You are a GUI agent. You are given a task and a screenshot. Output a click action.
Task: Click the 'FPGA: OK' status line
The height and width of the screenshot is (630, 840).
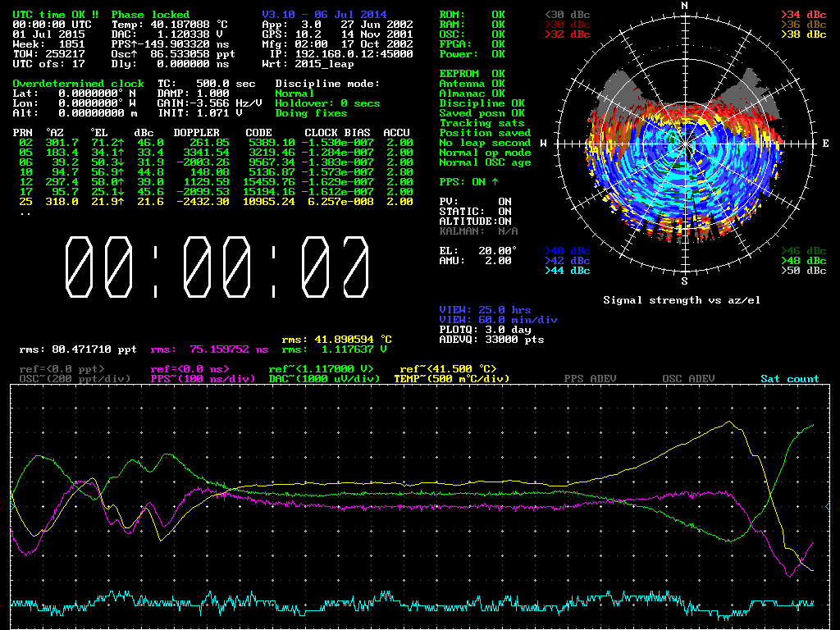click(472, 44)
